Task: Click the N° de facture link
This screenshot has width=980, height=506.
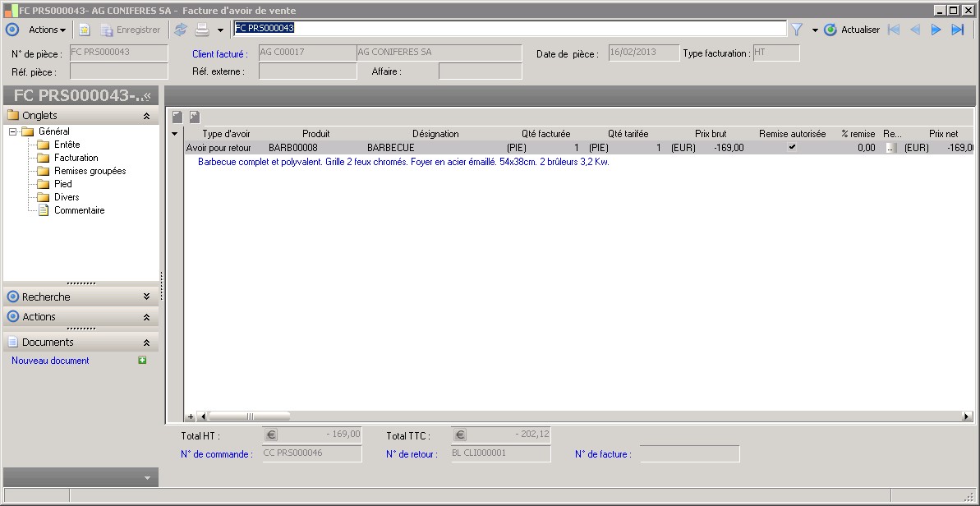Action: (x=603, y=454)
